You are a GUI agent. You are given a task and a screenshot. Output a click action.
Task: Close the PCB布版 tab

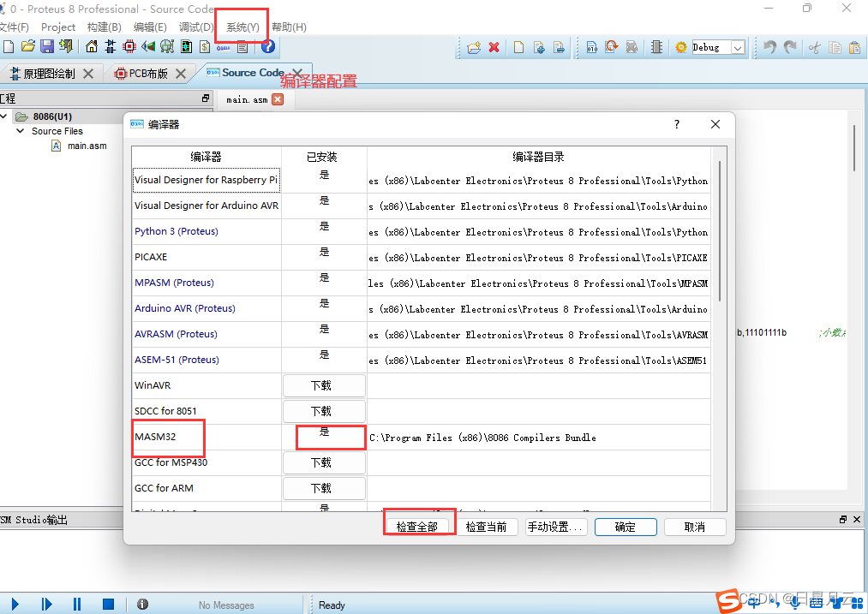181,74
